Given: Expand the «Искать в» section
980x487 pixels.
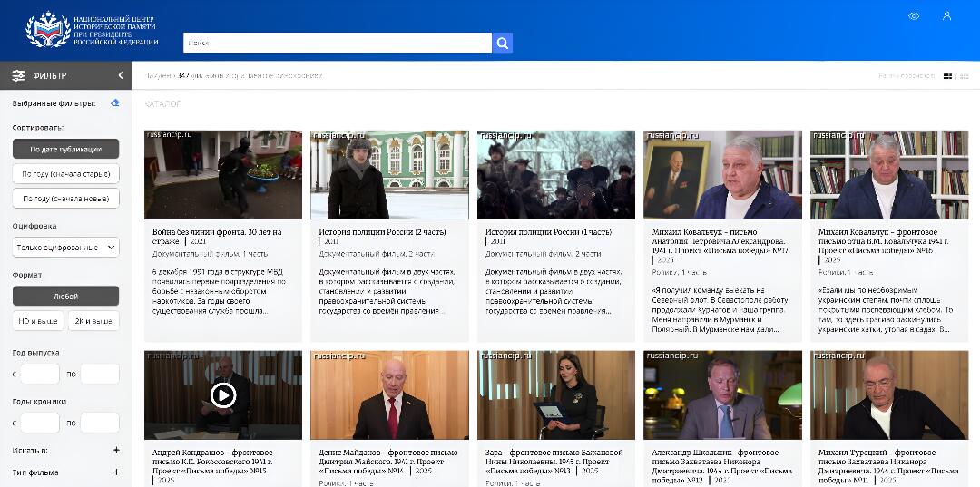Looking at the screenshot, I should coord(116,450).
